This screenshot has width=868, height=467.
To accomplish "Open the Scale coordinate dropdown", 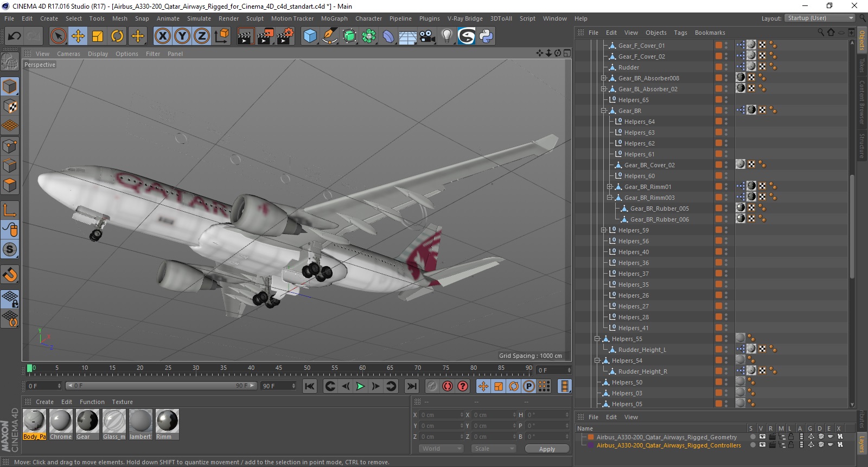I will click(494, 449).
